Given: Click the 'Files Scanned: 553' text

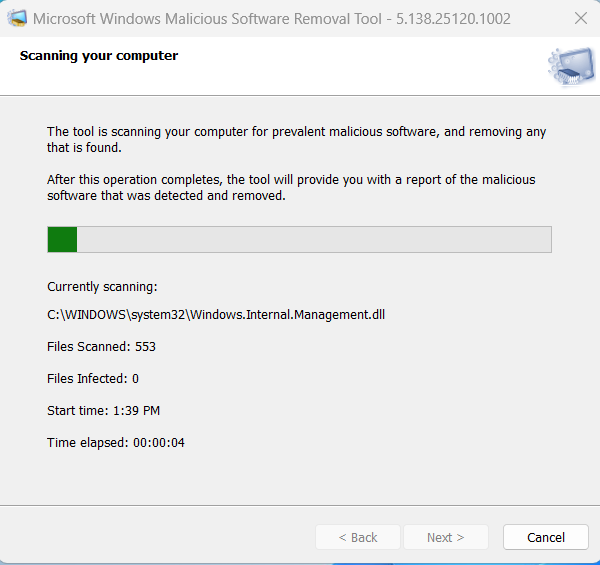Looking at the screenshot, I should [101, 347].
